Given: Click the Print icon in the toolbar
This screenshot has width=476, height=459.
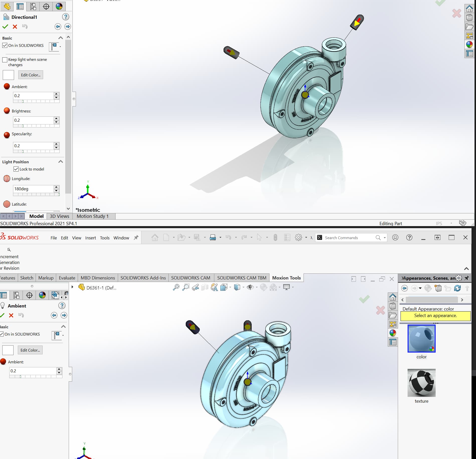Looking at the screenshot, I should pos(213,237).
